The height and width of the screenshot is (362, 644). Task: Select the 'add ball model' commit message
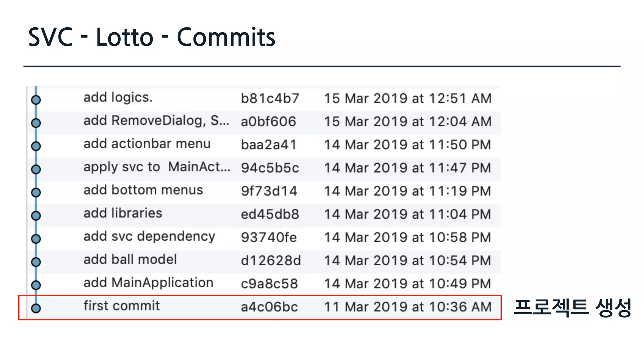tap(130, 260)
